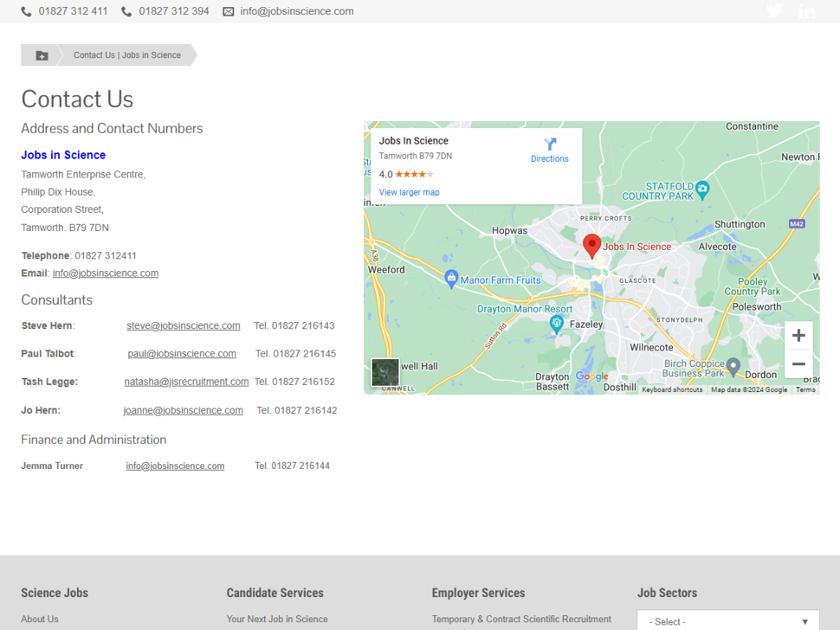Click the Directions link text on map card
The width and height of the screenshot is (840, 630).
[x=550, y=158]
